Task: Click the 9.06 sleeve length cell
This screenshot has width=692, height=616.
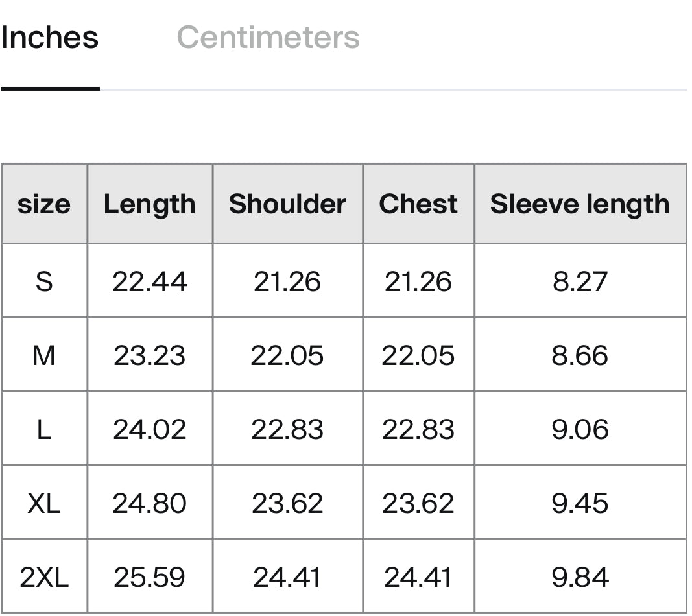Action: coord(580,429)
